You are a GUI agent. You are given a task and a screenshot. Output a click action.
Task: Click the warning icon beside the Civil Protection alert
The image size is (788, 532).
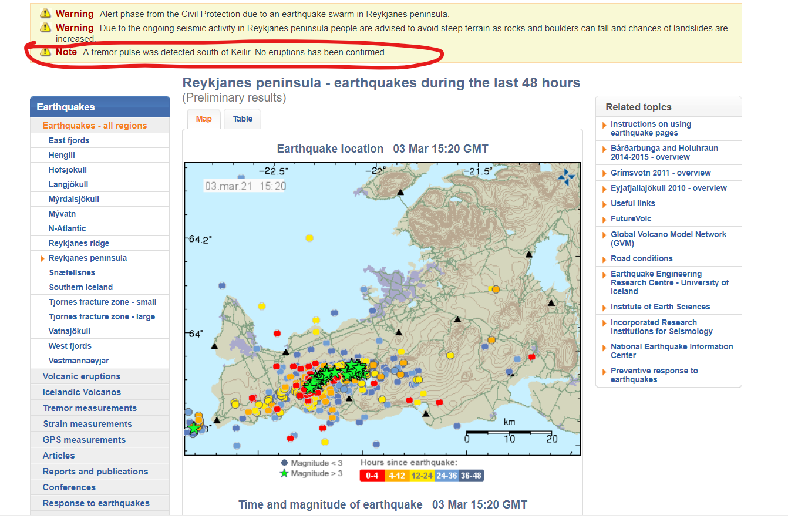(45, 14)
